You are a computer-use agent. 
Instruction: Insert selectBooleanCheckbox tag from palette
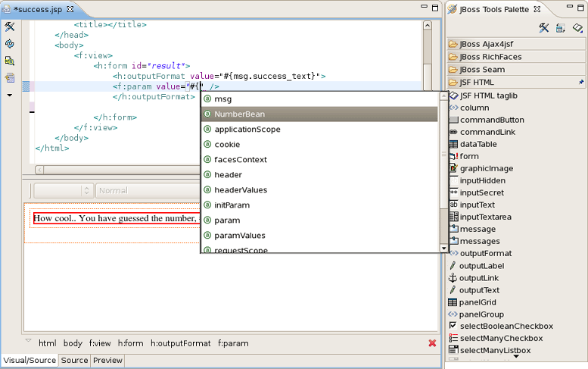502,327
